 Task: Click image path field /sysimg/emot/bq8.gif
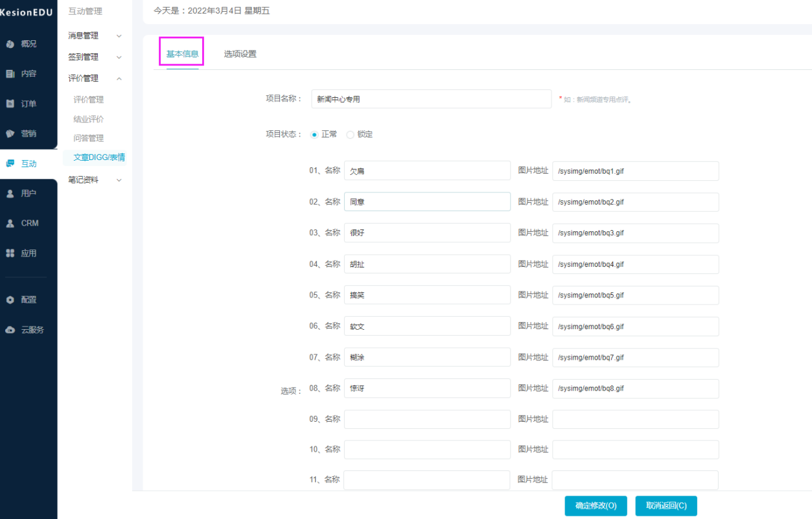click(x=636, y=389)
